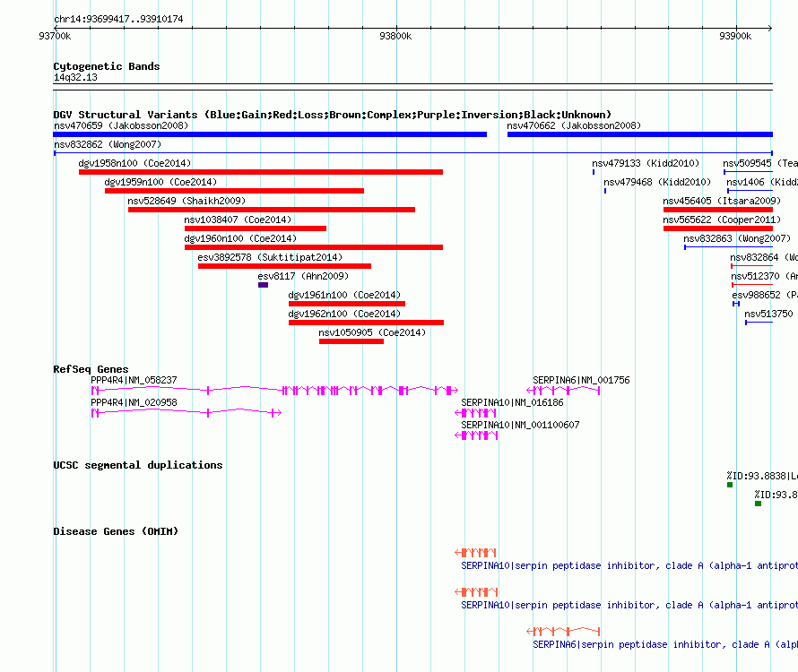Open the SERPINA6 serpin peptidase inhibitor link
Image resolution: width=798 pixels, height=672 pixels.
pos(665,644)
